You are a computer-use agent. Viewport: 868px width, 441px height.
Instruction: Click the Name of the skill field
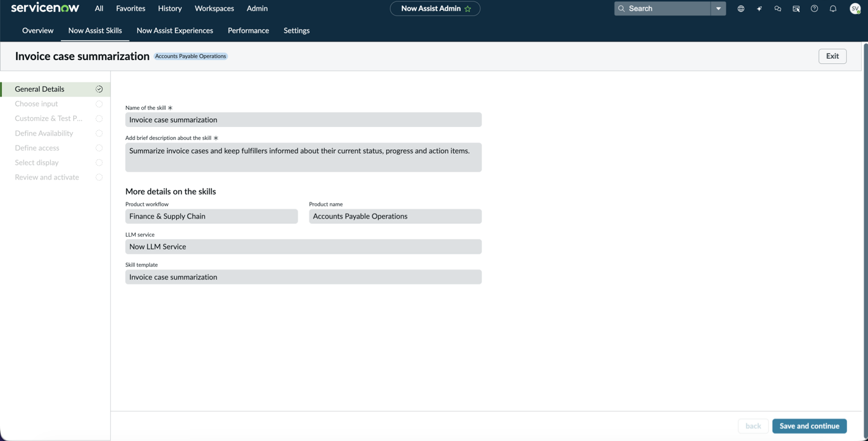coord(303,120)
